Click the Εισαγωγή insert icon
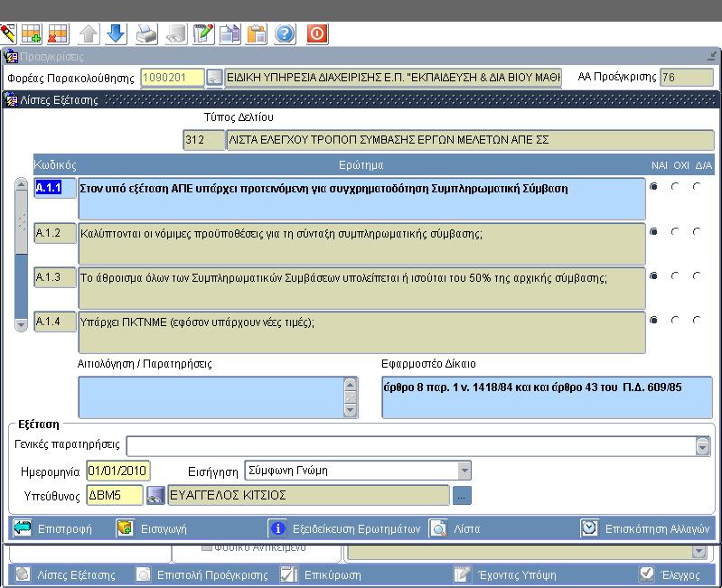The height and width of the screenshot is (588, 722). tap(125, 528)
